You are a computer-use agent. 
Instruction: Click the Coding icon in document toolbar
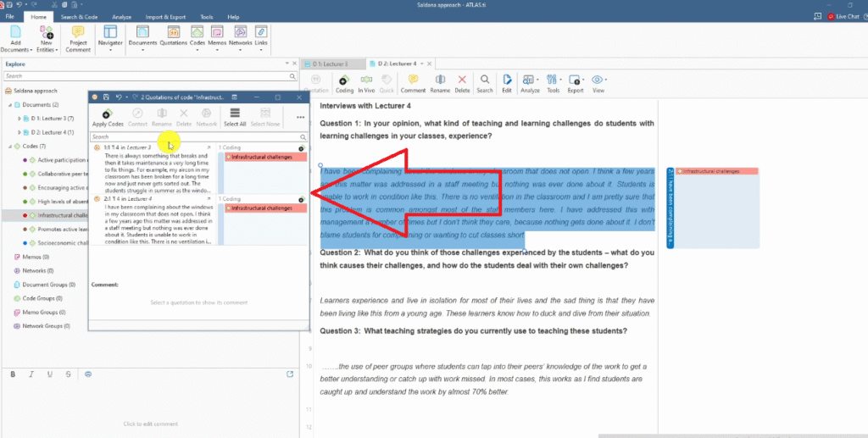tap(344, 82)
